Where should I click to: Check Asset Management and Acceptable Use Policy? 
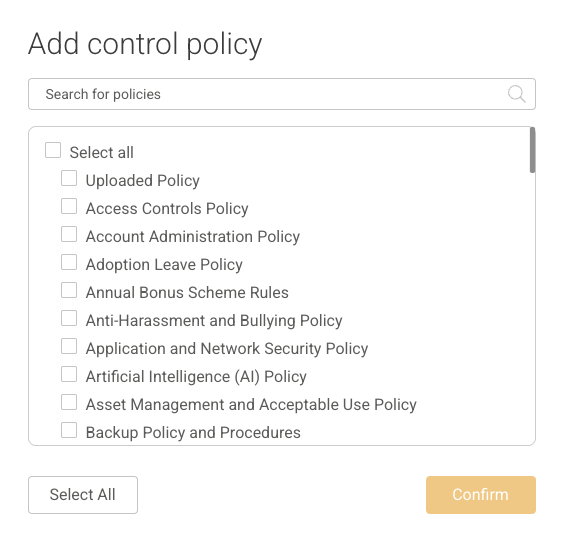pos(69,402)
